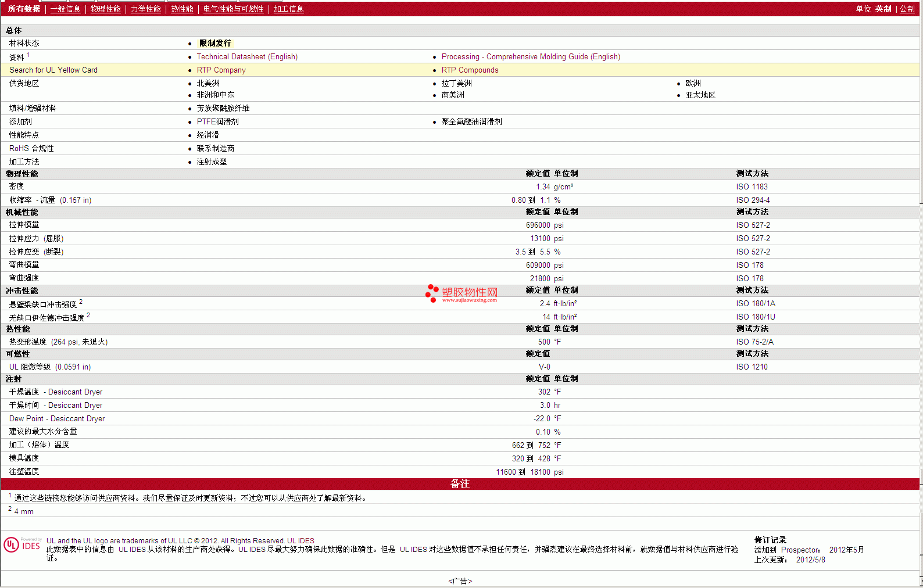Click the ISO 1183 test method
This screenshot has width=923, height=588.
[752, 187]
